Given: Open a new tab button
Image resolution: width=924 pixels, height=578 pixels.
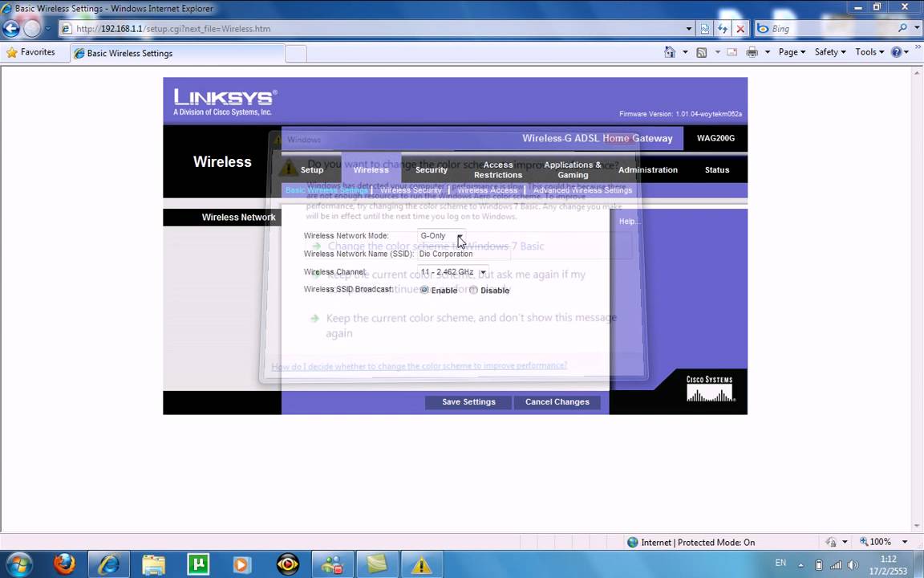Looking at the screenshot, I should [296, 53].
